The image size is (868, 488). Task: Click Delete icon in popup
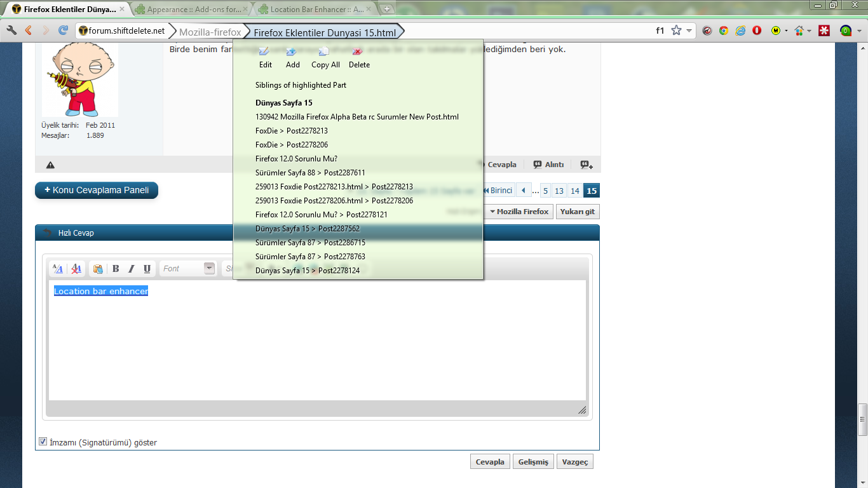pyautogui.click(x=358, y=51)
